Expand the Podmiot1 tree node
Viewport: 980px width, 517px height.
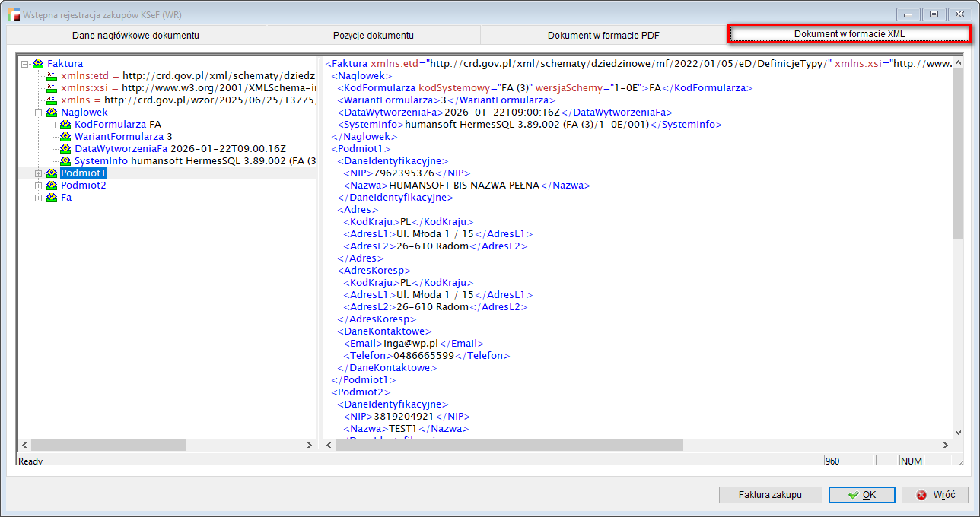[x=39, y=173]
